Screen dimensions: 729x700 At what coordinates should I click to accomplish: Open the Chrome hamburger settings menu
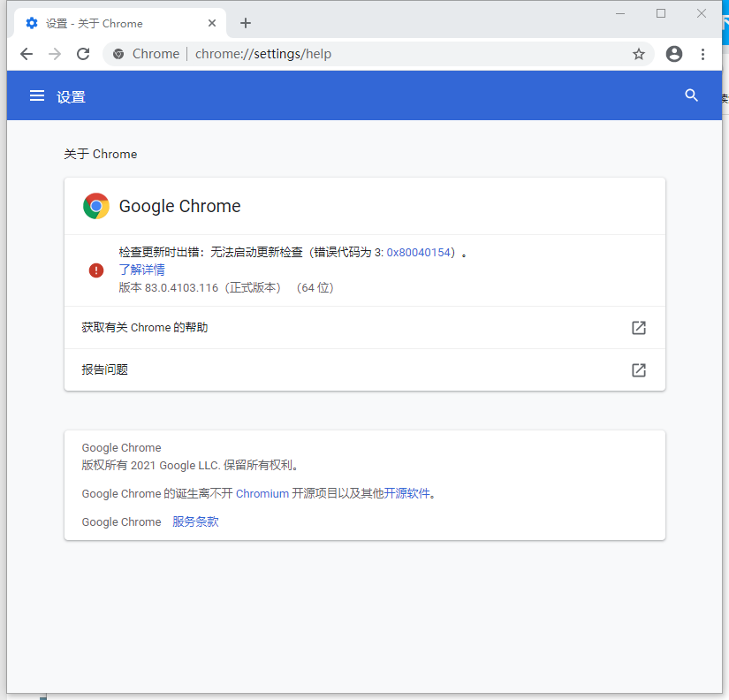[x=36, y=95]
